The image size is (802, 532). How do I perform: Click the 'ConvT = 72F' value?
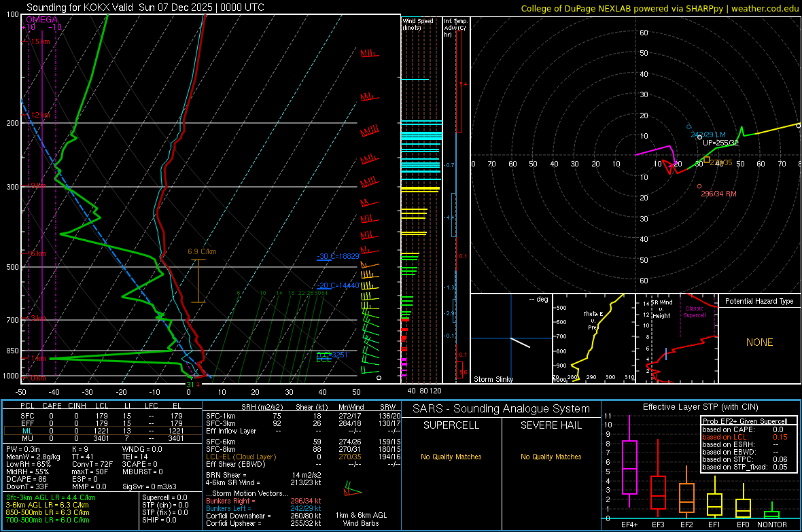point(92,464)
